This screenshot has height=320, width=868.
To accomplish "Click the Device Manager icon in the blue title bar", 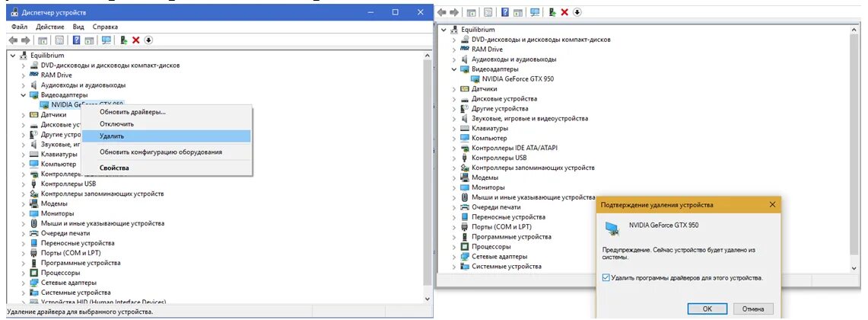I will click(15, 12).
